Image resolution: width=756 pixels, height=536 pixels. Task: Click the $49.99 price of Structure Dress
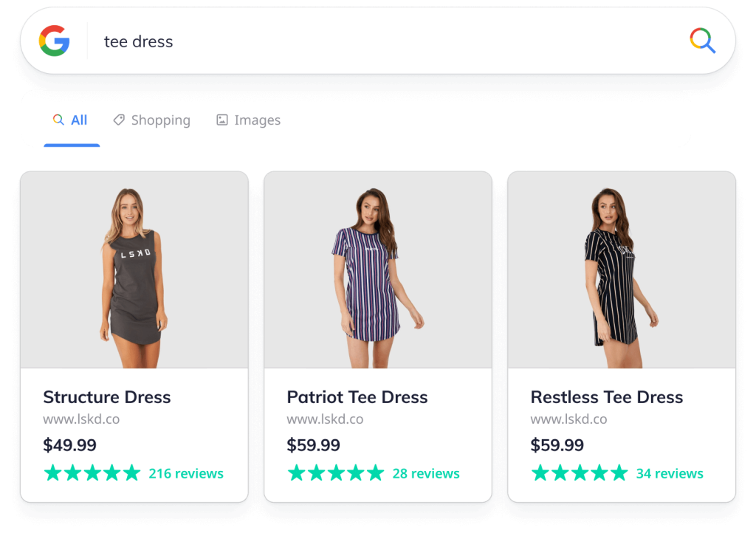coord(70,445)
